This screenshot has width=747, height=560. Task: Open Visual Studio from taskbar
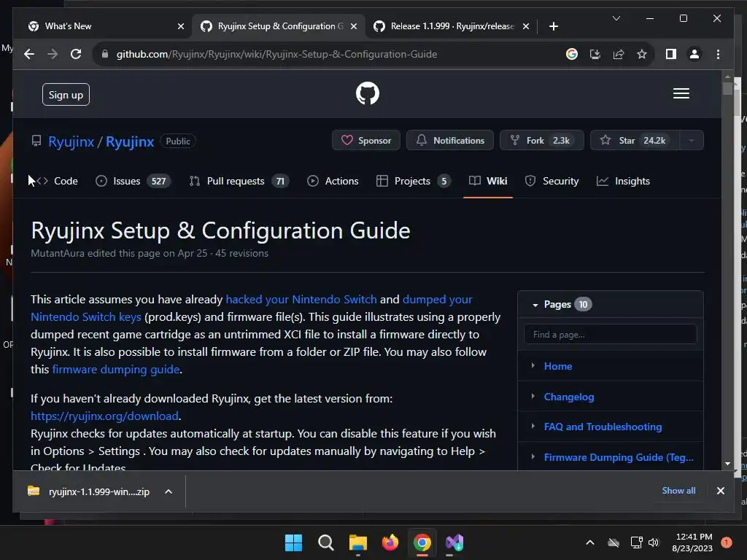[454, 542]
